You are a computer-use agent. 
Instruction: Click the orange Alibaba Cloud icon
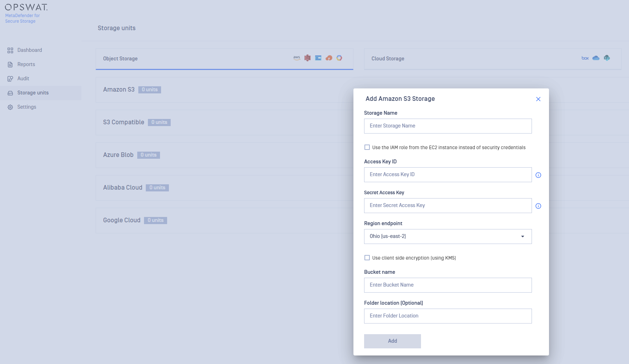pos(329,58)
